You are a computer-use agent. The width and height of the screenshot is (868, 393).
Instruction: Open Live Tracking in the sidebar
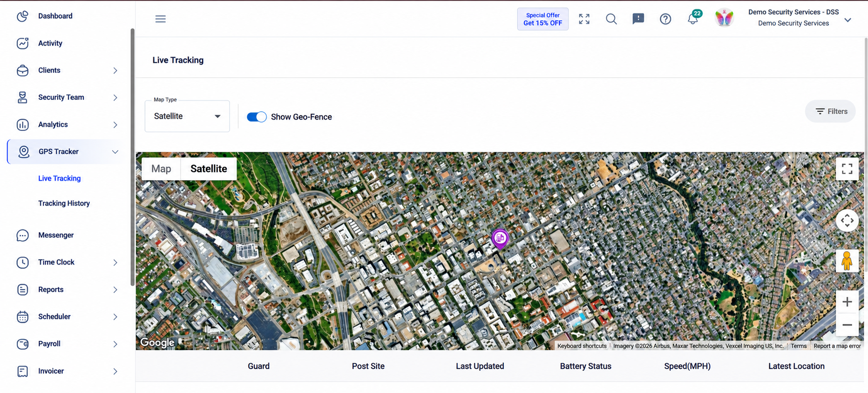pos(60,178)
